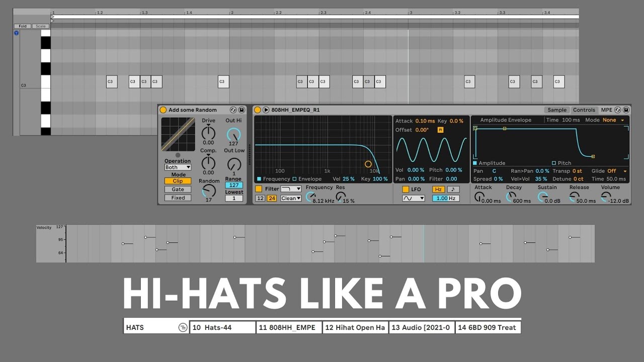Toggle the 808HH_EMPEQ_R1 device activator
Screen dimensions: 644x362
(258, 110)
